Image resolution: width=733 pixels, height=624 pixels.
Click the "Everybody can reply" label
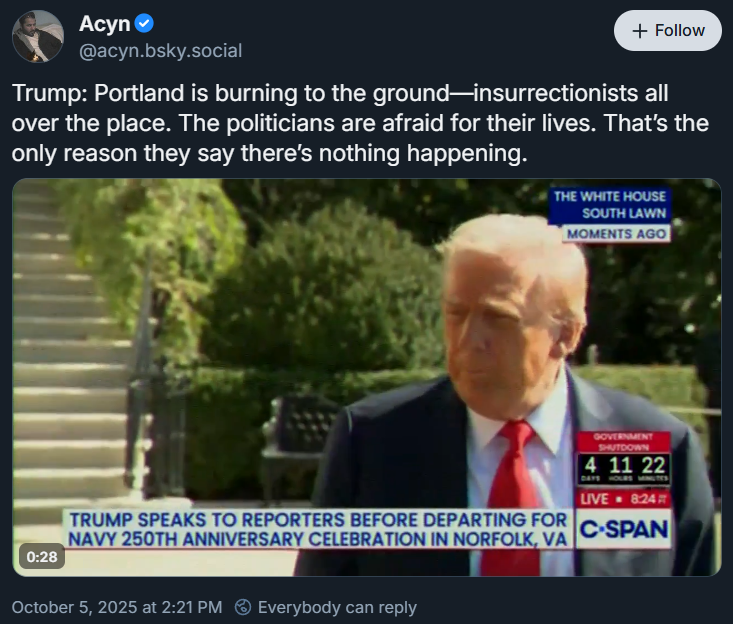(x=337, y=607)
